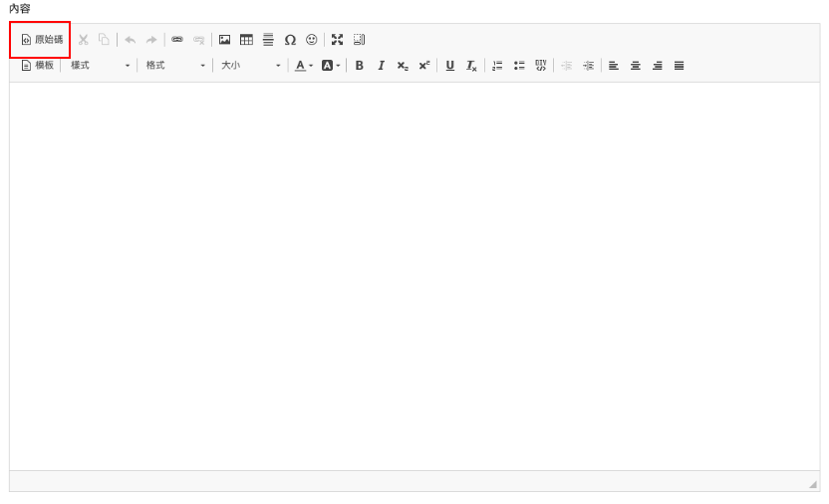This screenshot has height=504, width=829.
Task: Open the background color picker
Action: click(331, 66)
